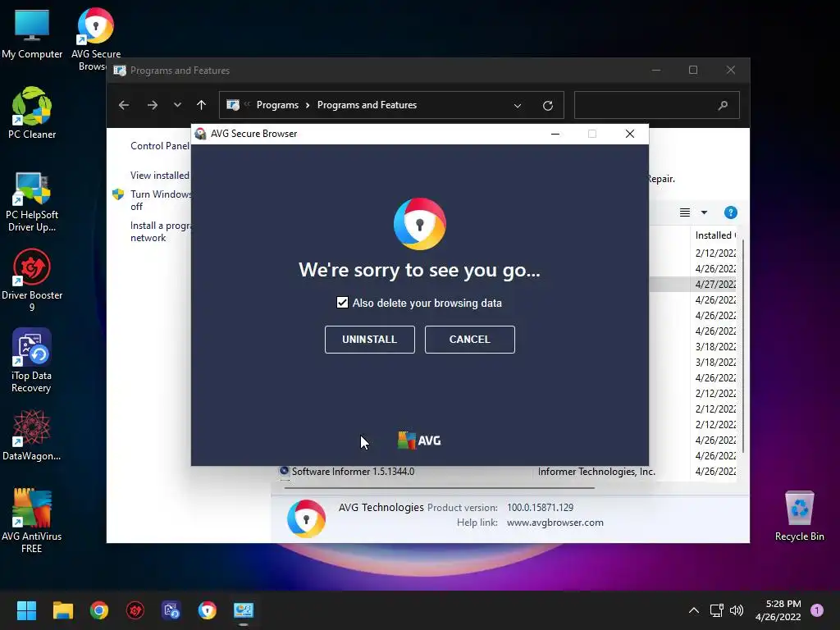Launch Driver Booster 9 from desktop
Image resolution: width=840 pixels, height=630 pixels.
click(x=32, y=281)
